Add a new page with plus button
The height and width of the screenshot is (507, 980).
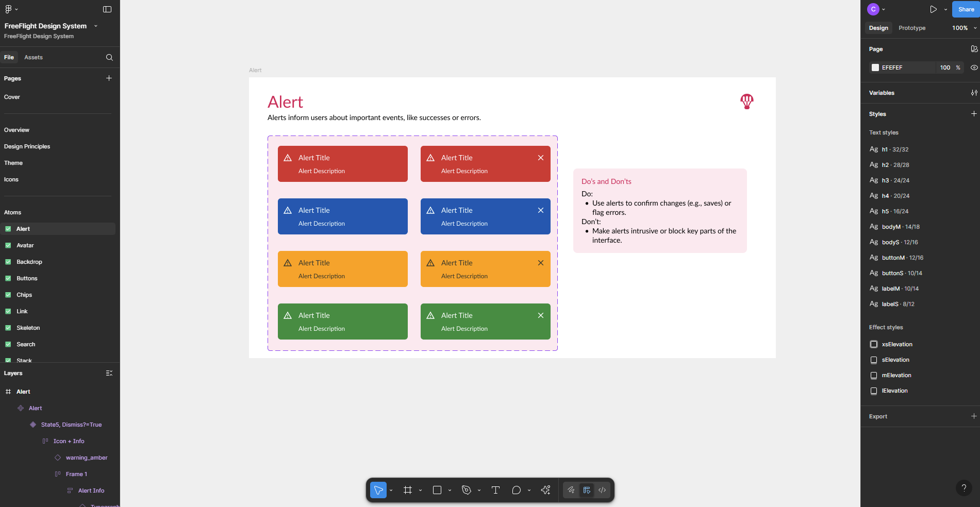[109, 78]
